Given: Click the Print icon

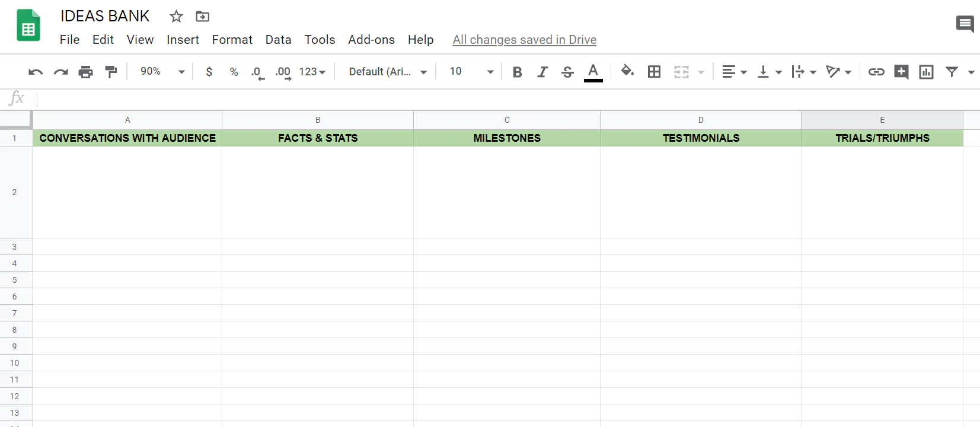Looking at the screenshot, I should (x=86, y=72).
